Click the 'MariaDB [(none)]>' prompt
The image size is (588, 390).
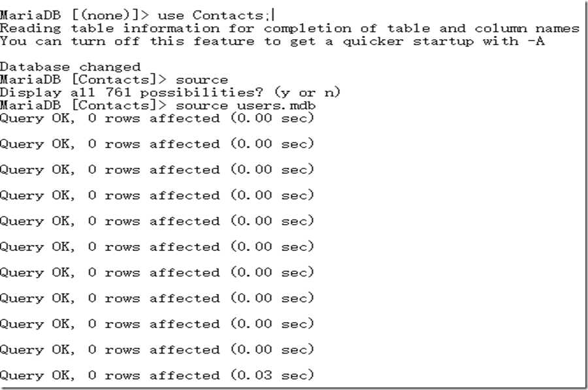tap(74, 16)
